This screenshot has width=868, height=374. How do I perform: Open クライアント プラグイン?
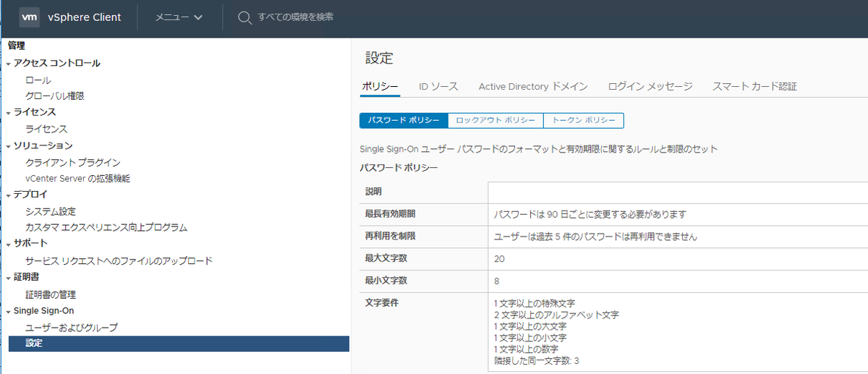[x=73, y=162]
